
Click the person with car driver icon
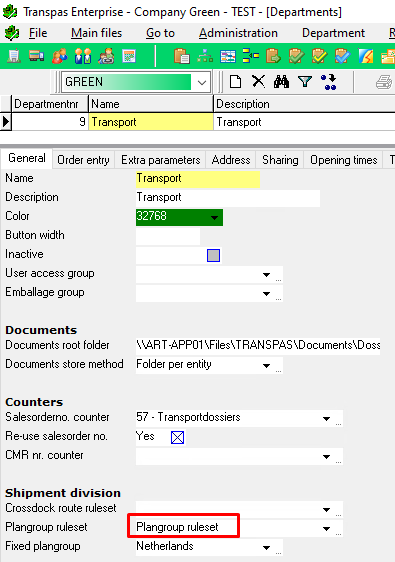tap(106, 56)
